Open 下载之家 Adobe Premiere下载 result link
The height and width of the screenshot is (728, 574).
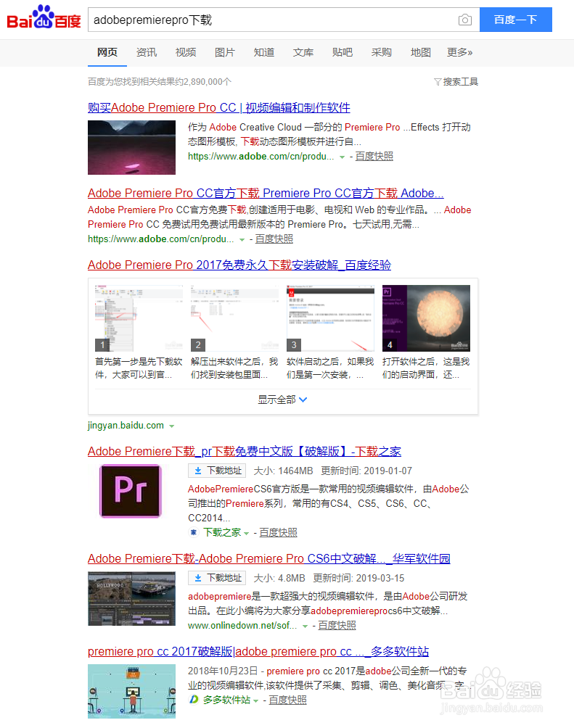coord(245,451)
